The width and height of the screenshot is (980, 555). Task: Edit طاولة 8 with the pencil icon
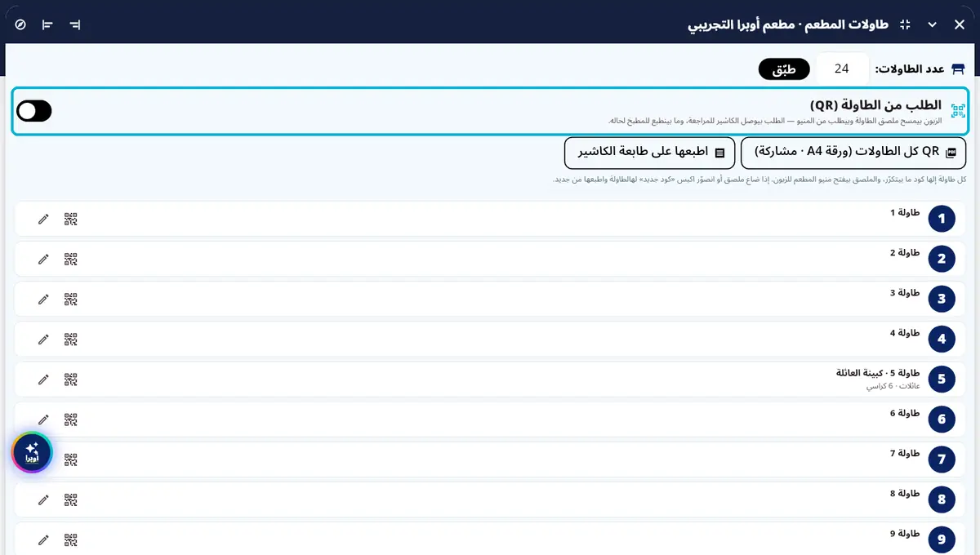[x=43, y=499]
